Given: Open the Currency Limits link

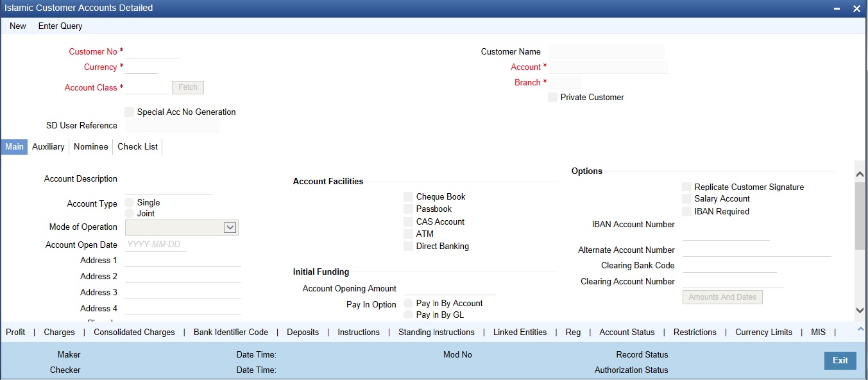Looking at the screenshot, I should tap(763, 332).
